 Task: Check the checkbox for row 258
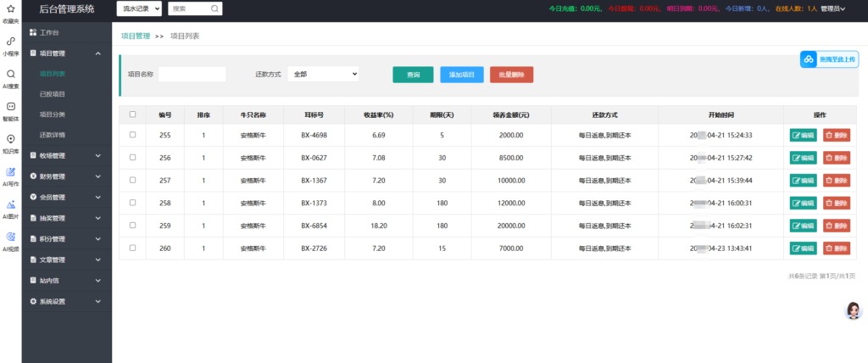pyautogui.click(x=132, y=203)
